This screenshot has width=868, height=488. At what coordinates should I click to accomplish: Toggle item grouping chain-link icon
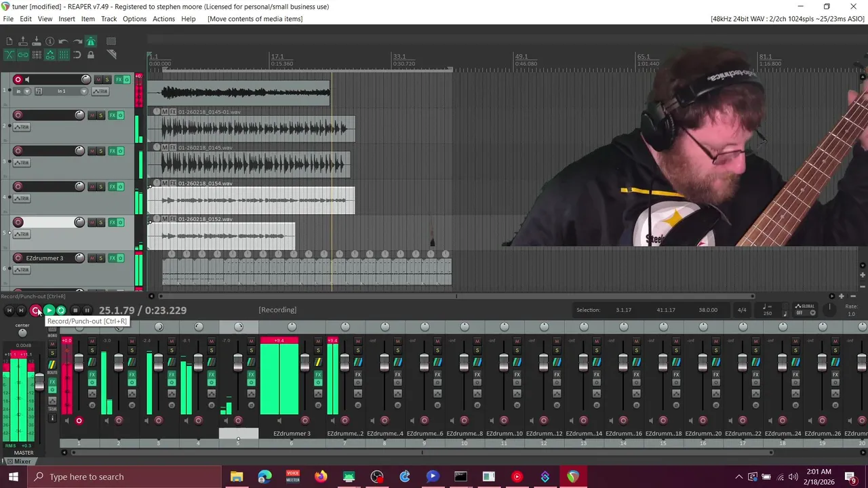pyautogui.click(x=22, y=55)
